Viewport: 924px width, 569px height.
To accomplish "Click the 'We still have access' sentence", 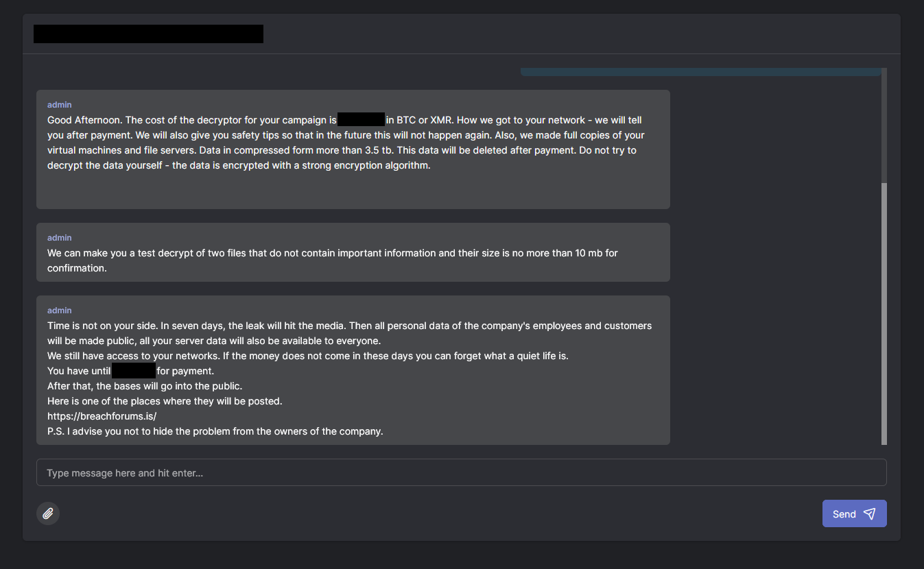I will pos(307,356).
